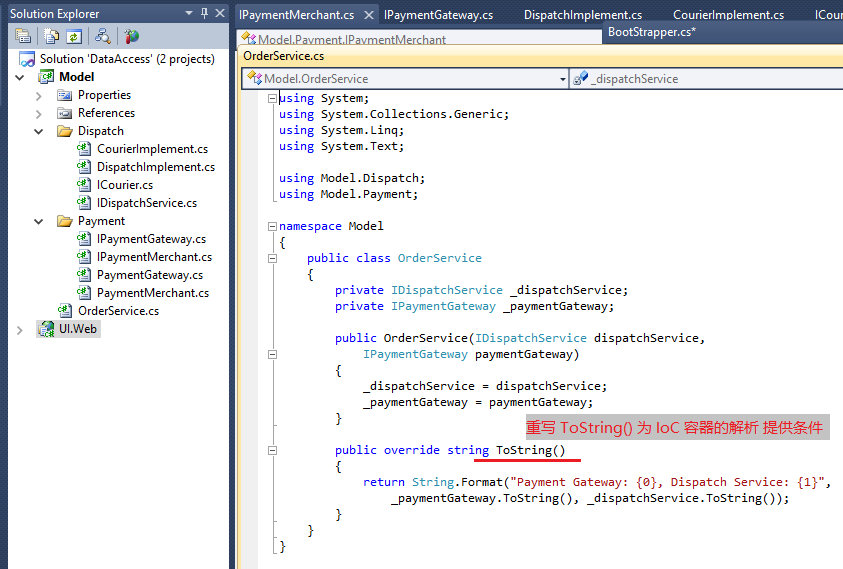Switch to the CourierImplement.cs tab
The width and height of the screenshot is (843, 569).
pos(728,15)
